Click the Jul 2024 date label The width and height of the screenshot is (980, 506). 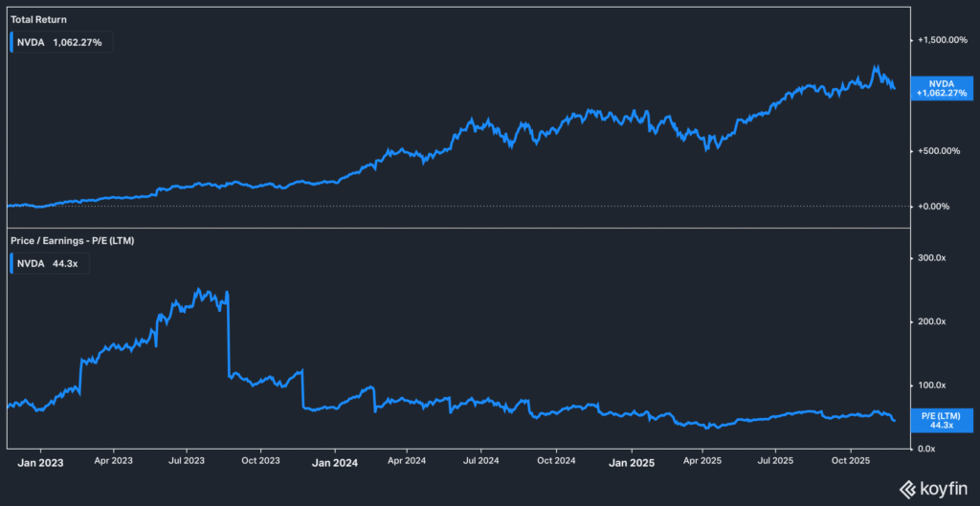[x=480, y=463]
